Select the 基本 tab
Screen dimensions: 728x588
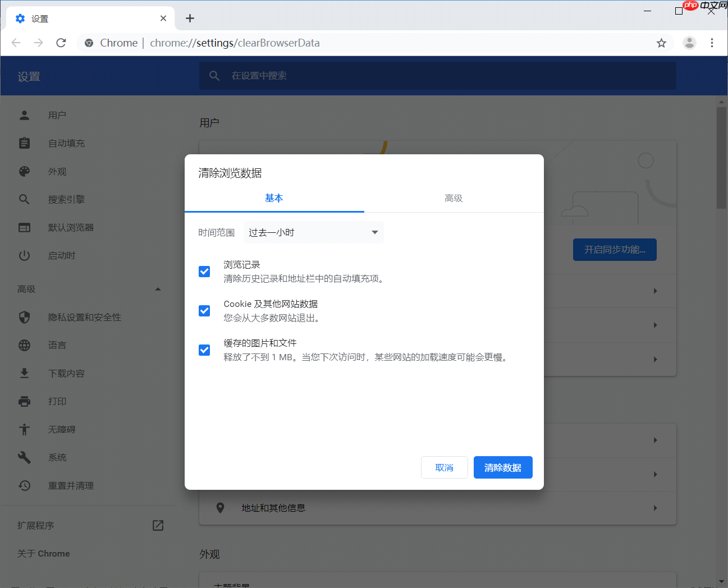tap(274, 198)
